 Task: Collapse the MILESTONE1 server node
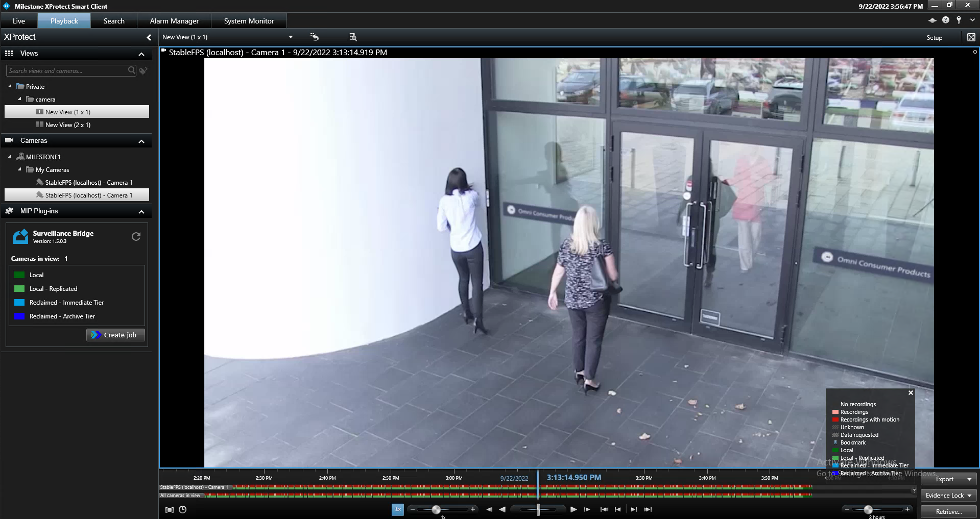pos(10,157)
